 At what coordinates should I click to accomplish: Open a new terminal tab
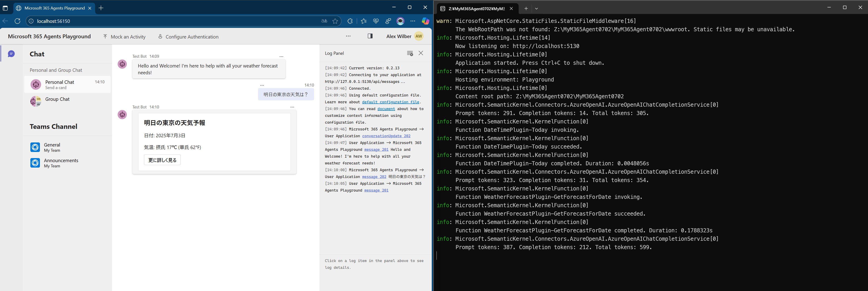pyautogui.click(x=526, y=8)
